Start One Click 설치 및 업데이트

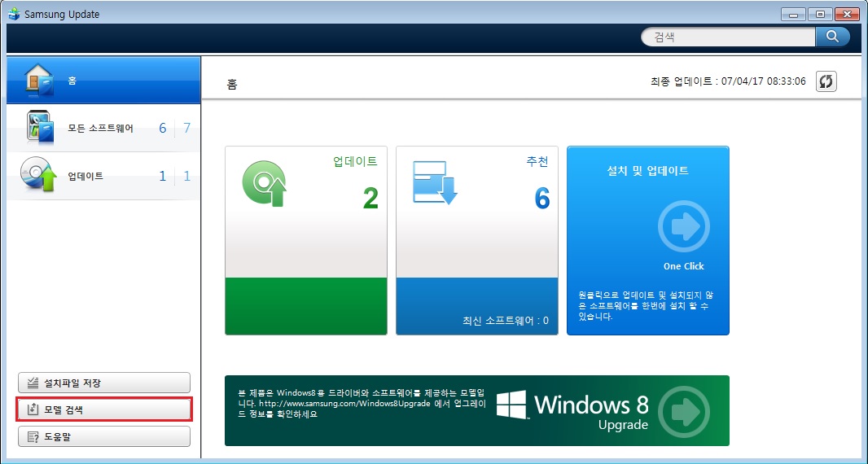648,240
